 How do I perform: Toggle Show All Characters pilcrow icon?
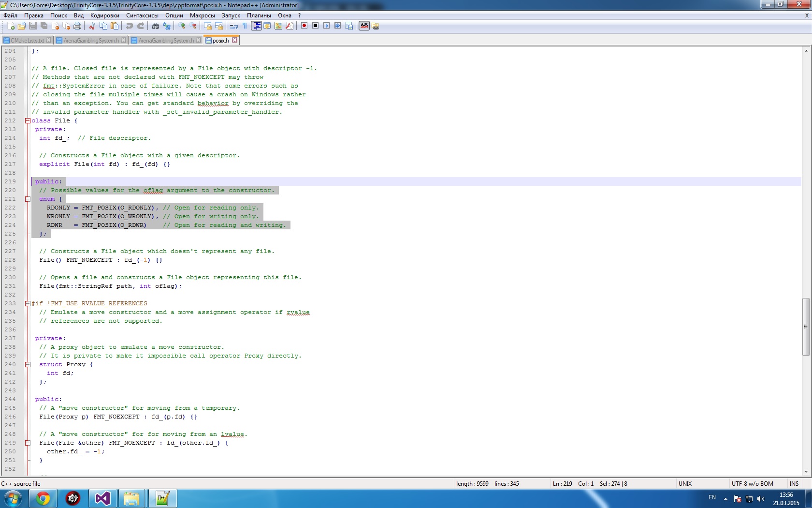[x=245, y=26]
